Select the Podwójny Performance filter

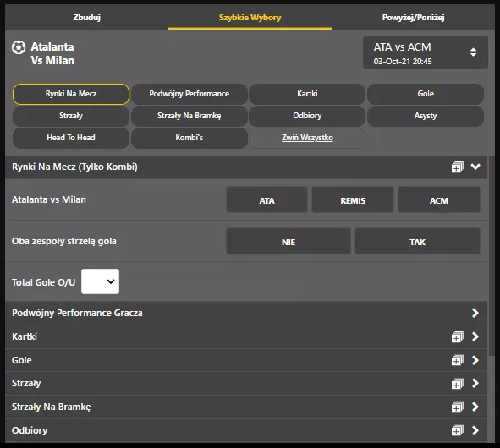[x=190, y=94]
